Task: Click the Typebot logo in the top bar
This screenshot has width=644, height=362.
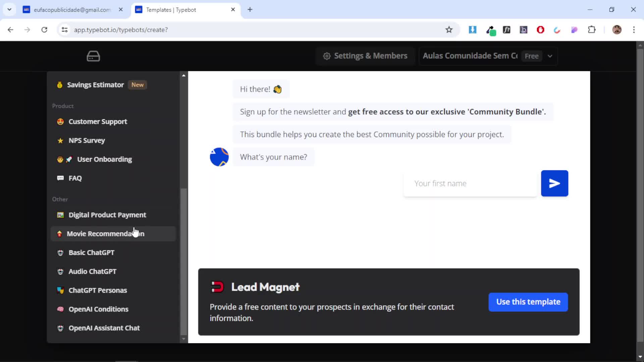Action: pyautogui.click(x=93, y=56)
